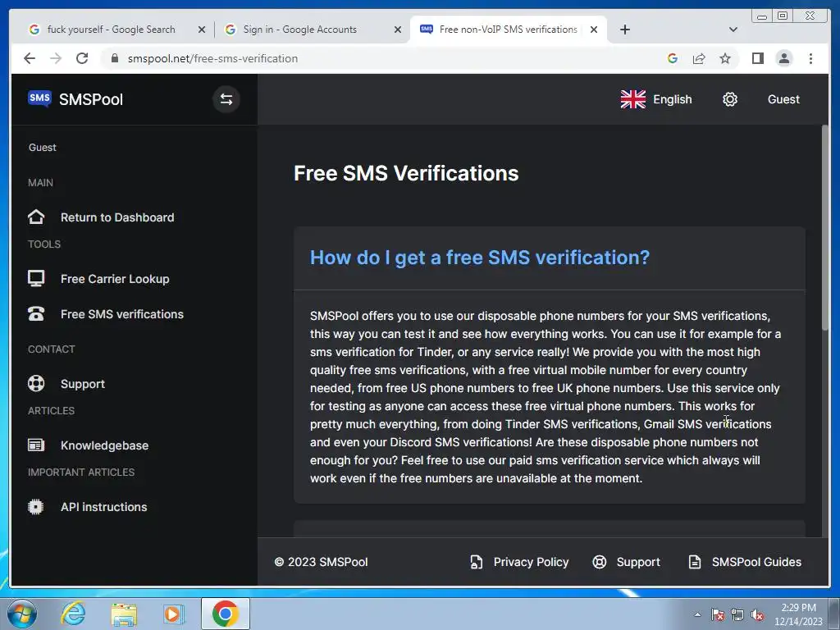Click the home icon beside Return to Dashboard
The image size is (840, 630).
click(x=36, y=217)
